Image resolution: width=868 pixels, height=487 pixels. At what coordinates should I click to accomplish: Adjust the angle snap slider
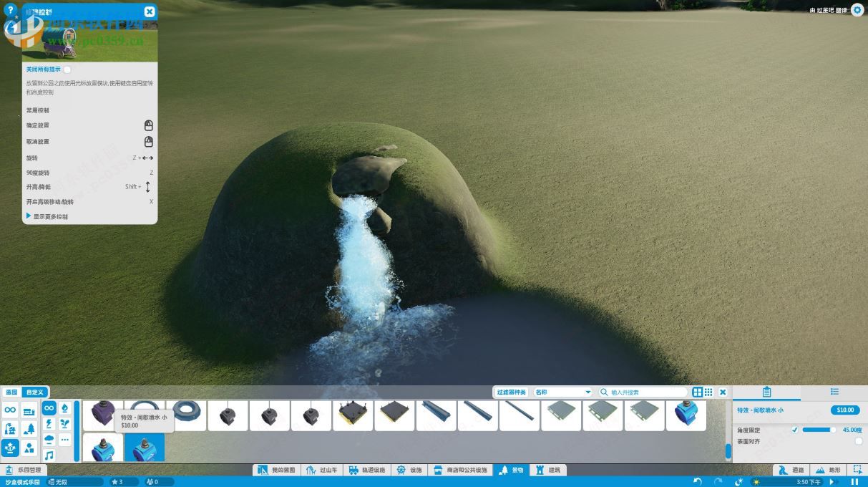[x=819, y=430]
